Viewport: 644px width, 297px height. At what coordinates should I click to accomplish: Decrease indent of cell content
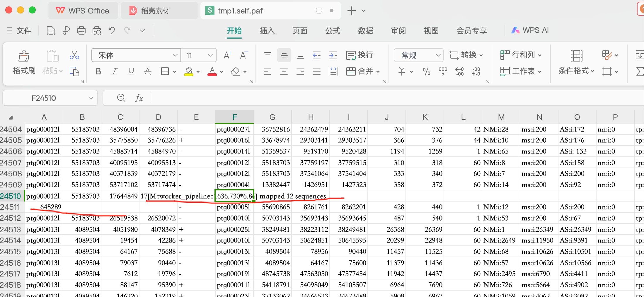pyautogui.click(x=317, y=55)
